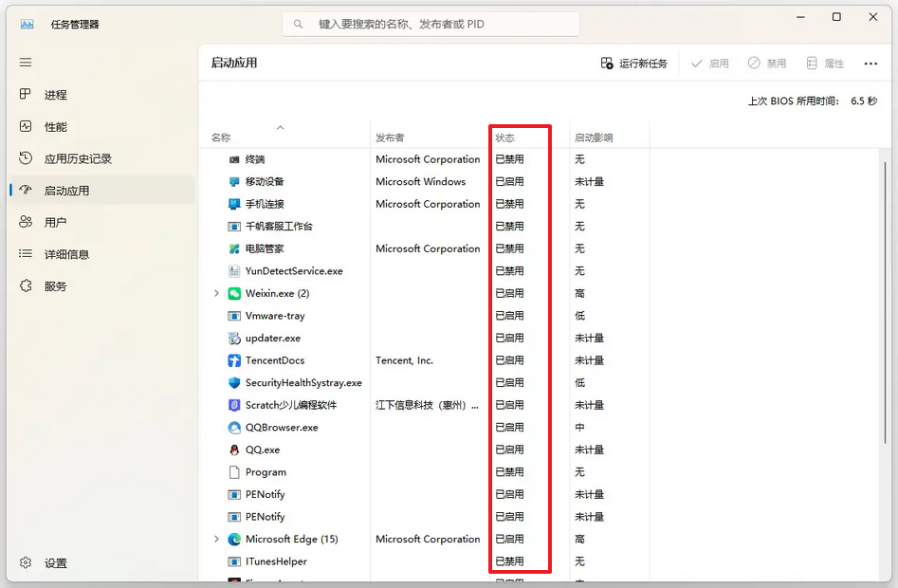Click the Vmware-tray icon
This screenshot has height=588, width=898.
(234, 316)
